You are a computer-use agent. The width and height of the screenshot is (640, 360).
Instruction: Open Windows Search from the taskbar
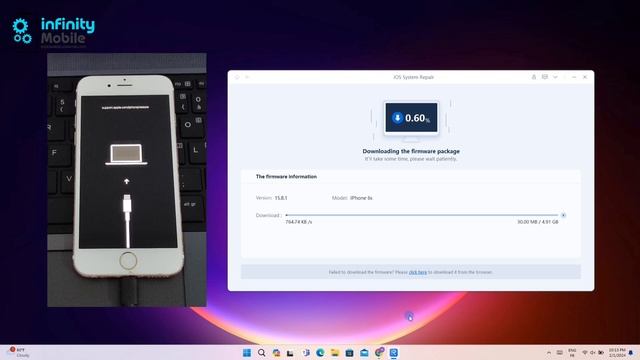coord(262,353)
